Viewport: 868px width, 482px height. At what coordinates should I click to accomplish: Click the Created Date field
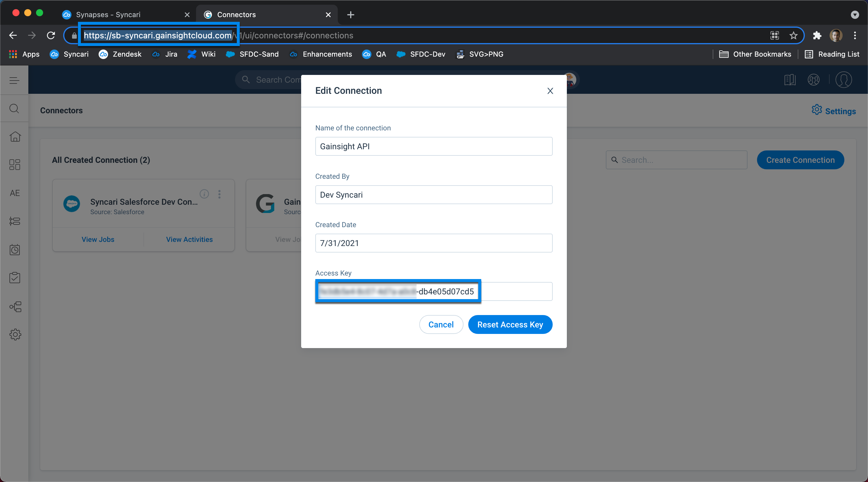[x=434, y=243]
